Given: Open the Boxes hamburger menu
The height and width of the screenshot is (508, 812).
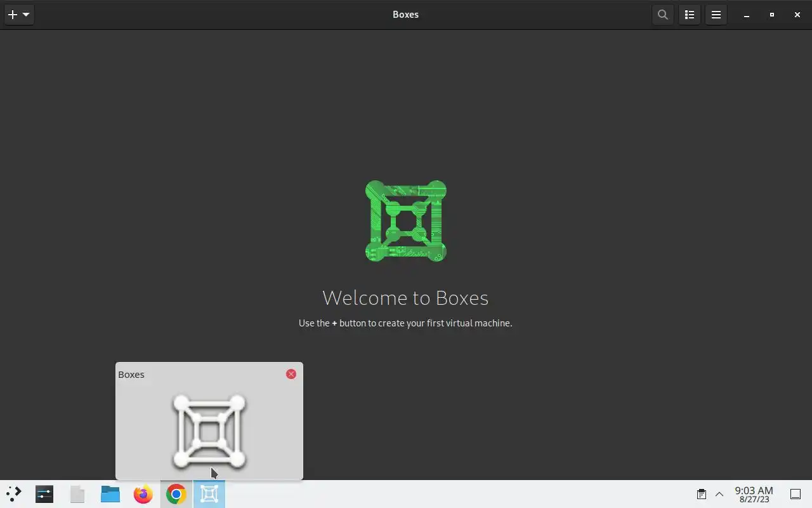Looking at the screenshot, I should (716, 15).
